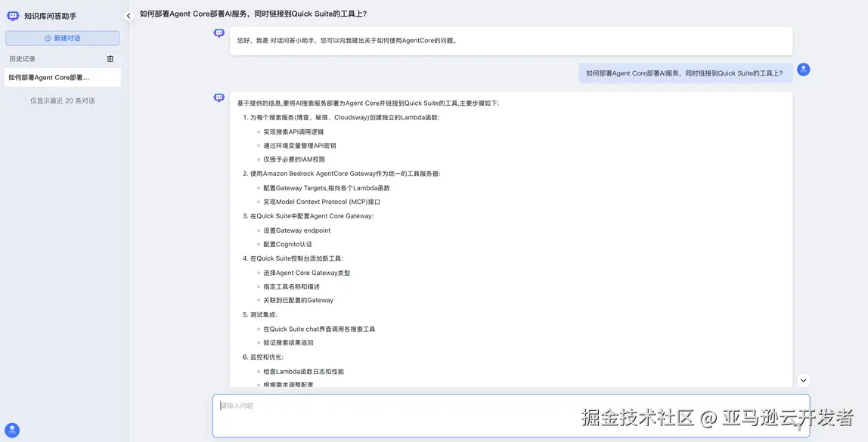Click the assistant greeting message
This screenshot has width=868, height=442.
point(511,41)
